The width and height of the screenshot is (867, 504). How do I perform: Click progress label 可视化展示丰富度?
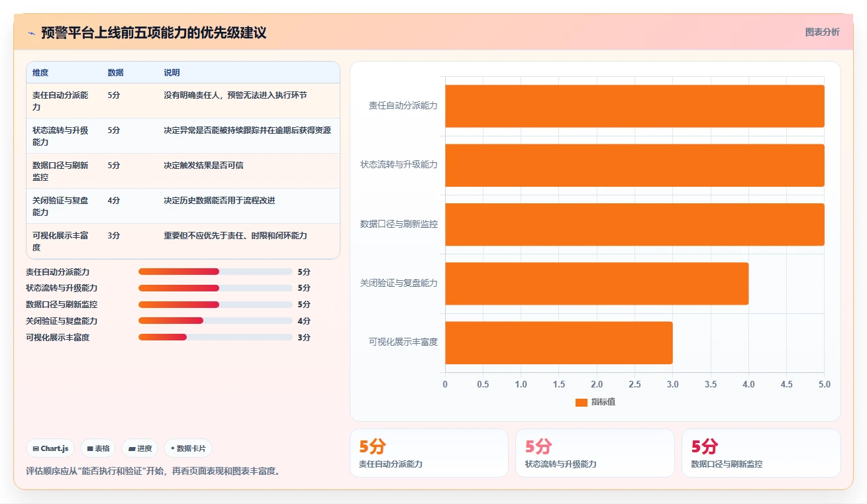click(x=58, y=338)
